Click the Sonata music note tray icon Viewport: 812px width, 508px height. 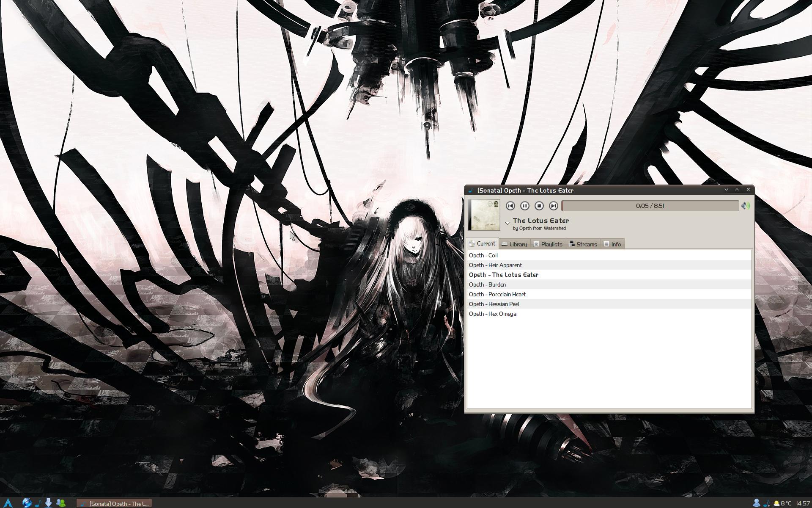(766, 503)
